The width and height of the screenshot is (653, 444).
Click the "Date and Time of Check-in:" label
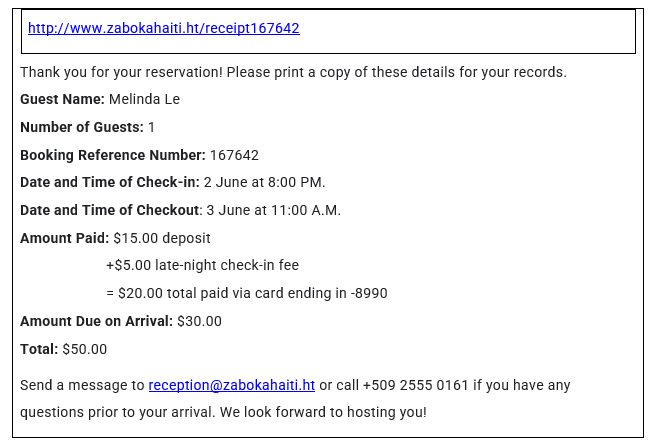coord(110,182)
